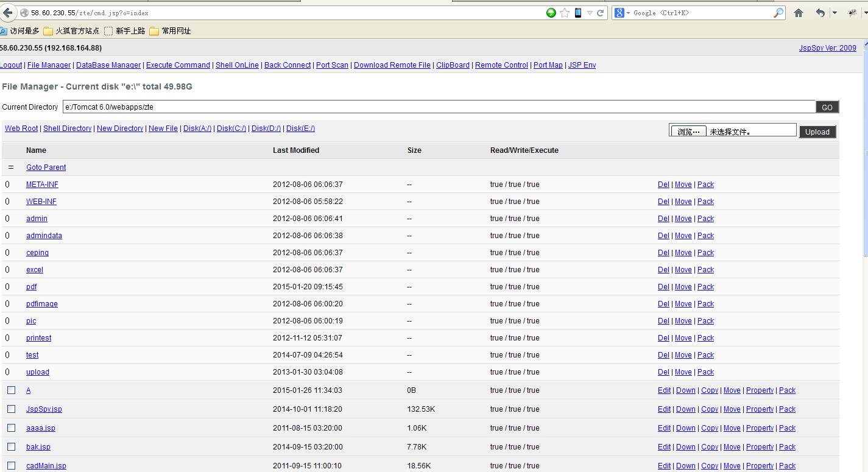Click the New Directory link
The image size is (868, 472).
coord(120,129)
